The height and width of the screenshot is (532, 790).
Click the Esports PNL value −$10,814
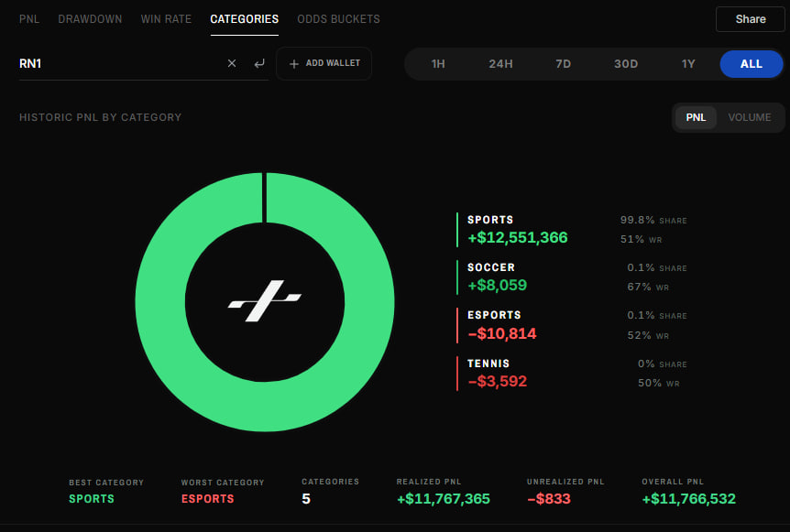(x=502, y=333)
